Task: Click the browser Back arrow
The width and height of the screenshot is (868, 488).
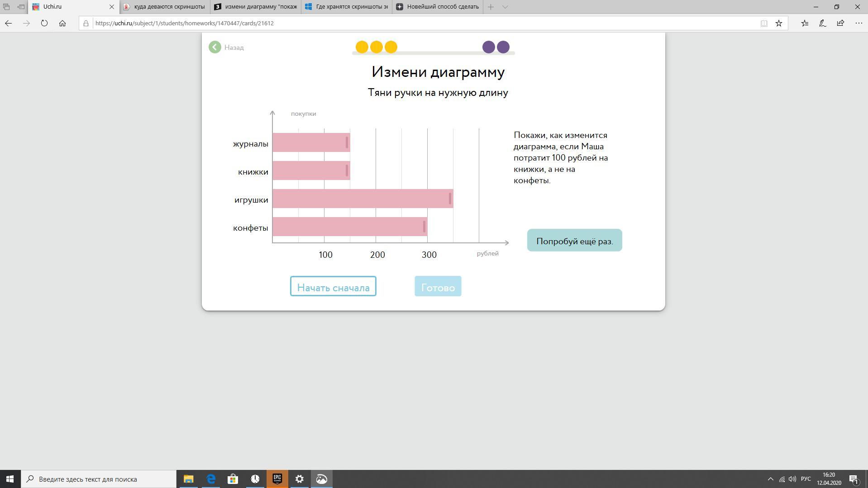Action: click(x=8, y=23)
